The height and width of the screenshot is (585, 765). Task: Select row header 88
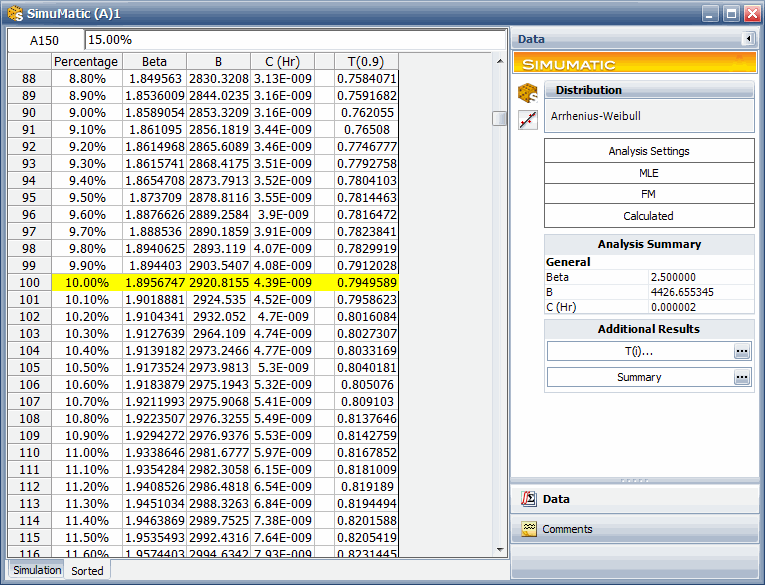(29, 79)
